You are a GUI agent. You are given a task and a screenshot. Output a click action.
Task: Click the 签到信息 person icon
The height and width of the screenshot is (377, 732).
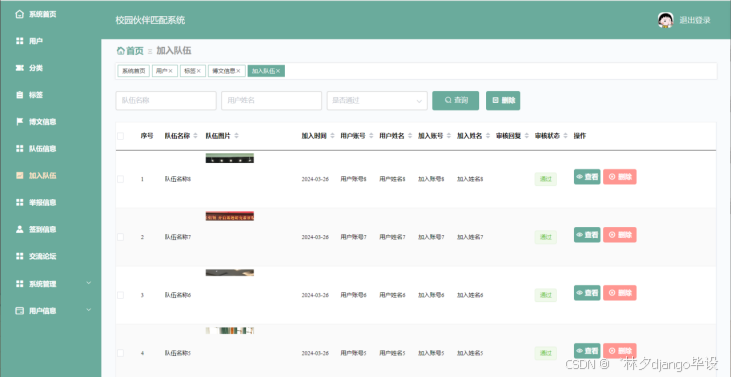coord(19,229)
